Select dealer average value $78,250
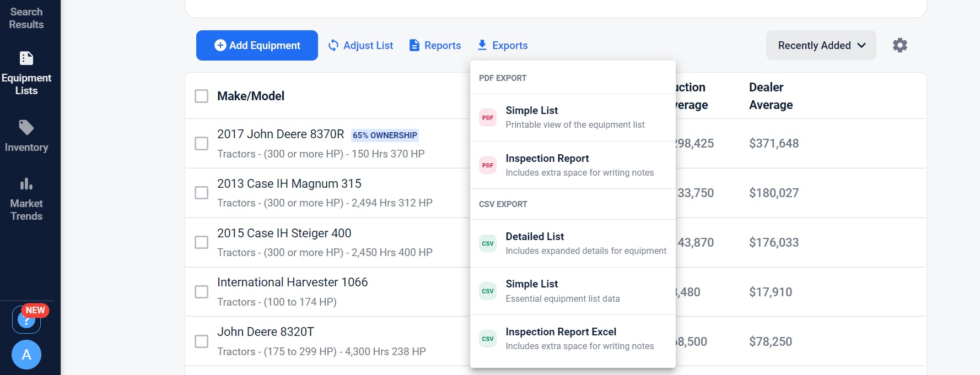 771,342
